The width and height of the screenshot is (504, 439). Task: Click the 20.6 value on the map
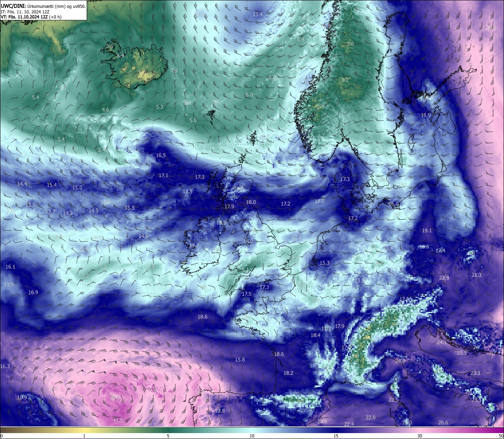443,422
